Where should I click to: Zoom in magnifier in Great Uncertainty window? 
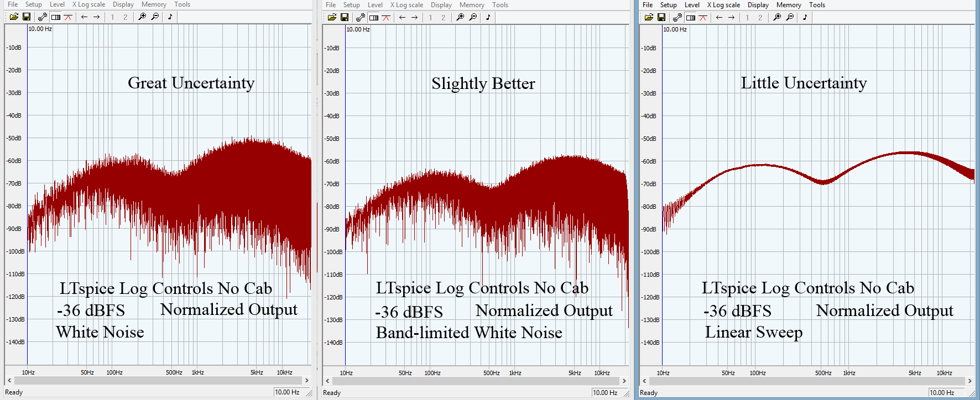pos(142,17)
